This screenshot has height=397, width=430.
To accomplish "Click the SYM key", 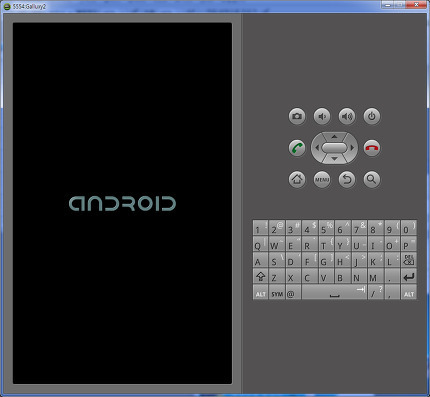I will [x=277, y=292].
